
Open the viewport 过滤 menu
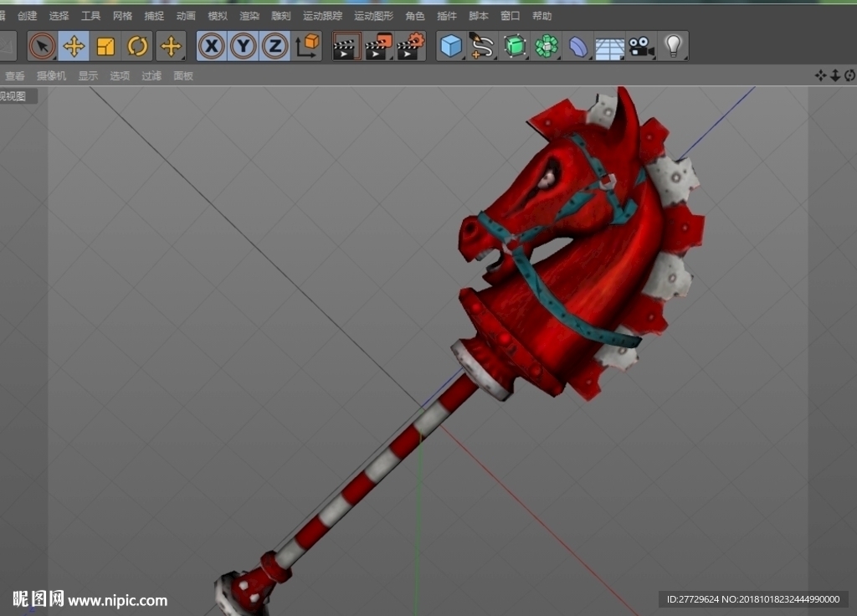click(151, 76)
